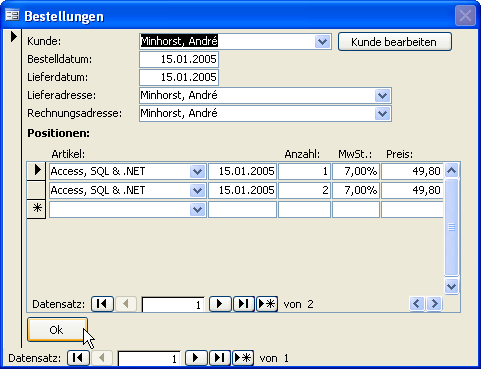Open Artikel dropdown in first position row
The image size is (481, 369).
(x=198, y=172)
